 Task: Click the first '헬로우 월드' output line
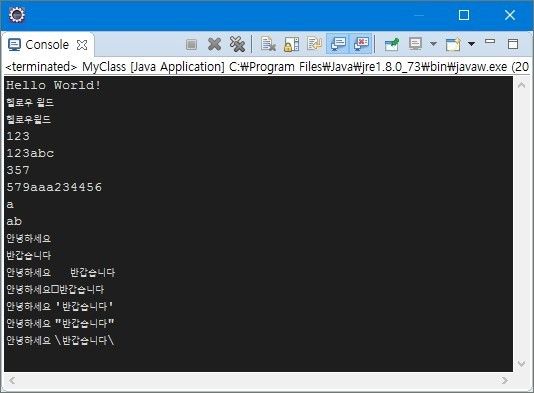coord(30,102)
